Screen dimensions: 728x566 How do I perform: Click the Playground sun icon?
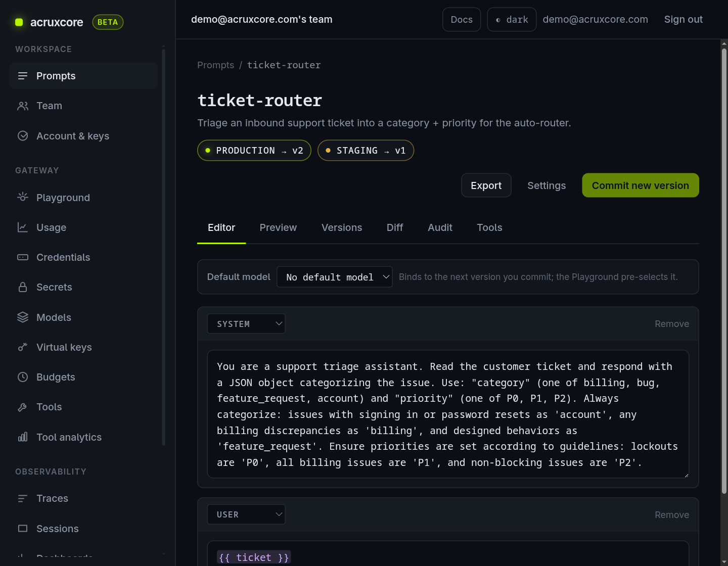pyautogui.click(x=23, y=198)
